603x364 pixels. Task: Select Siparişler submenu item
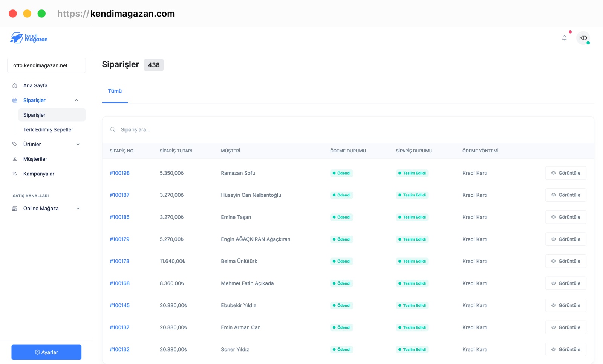pyautogui.click(x=52, y=115)
